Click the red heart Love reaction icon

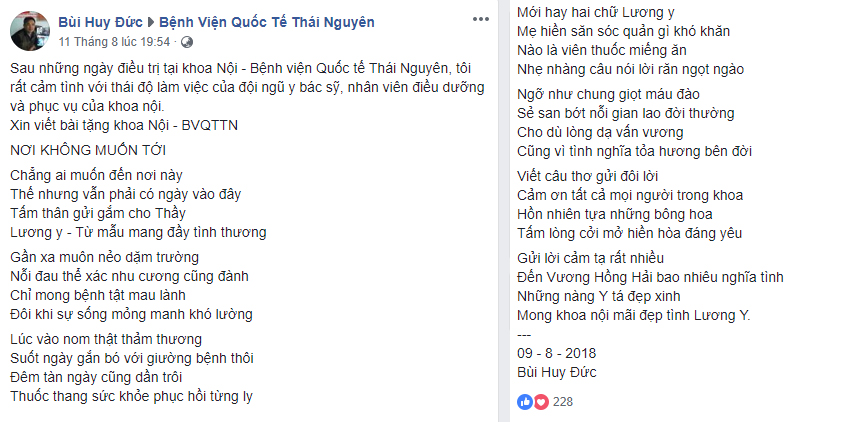click(541, 401)
